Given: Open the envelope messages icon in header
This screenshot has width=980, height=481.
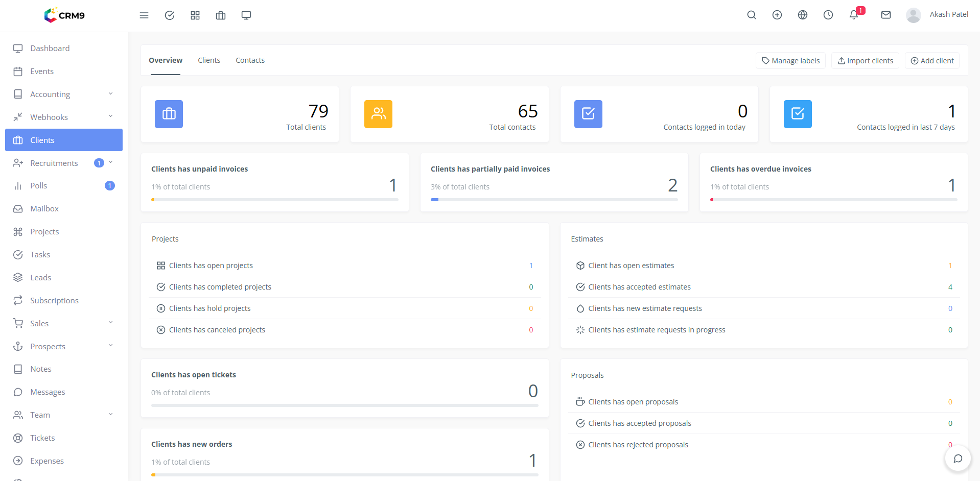Looking at the screenshot, I should 885,15.
